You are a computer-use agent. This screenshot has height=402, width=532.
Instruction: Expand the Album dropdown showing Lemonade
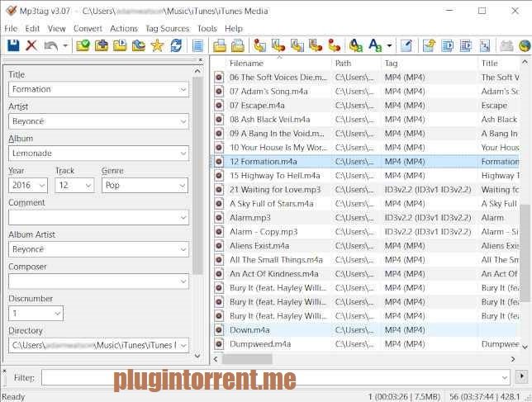click(183, 154)
